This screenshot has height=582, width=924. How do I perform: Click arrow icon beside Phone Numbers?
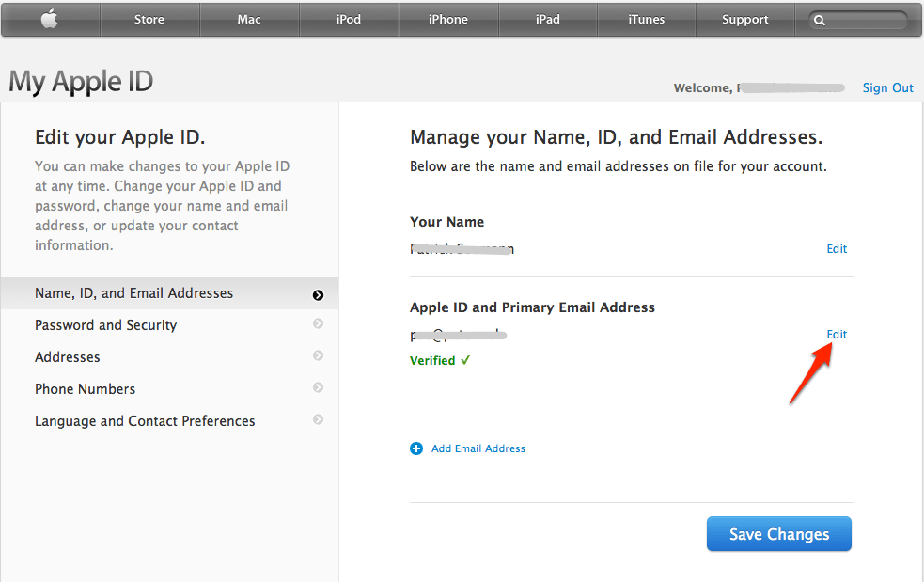(318, 388)
